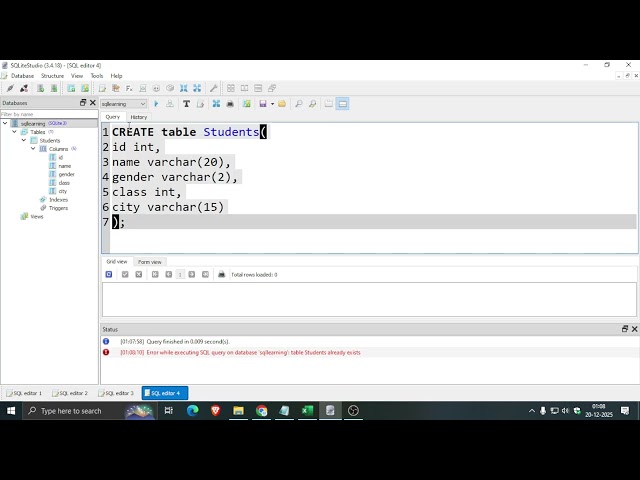640x480 pixels.
Task: Click the rollback X icon in grid toolbar
Action: tap(139, 274)
